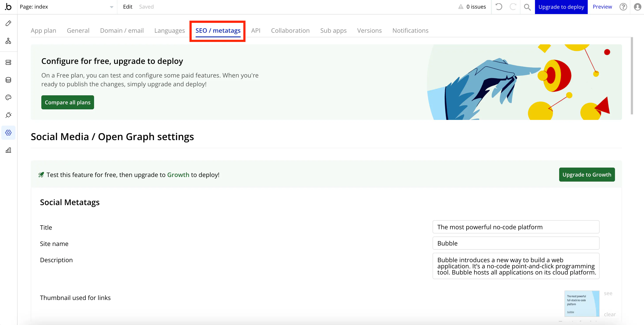Click into the Title input field
Image resolution: width=644 pixels, height=325 pixels.
[516, 227]
